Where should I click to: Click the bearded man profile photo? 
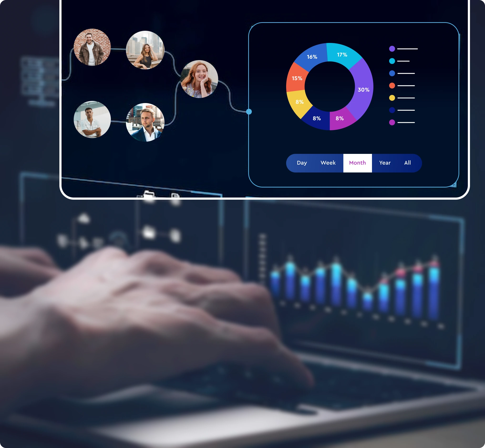point(93,48)
